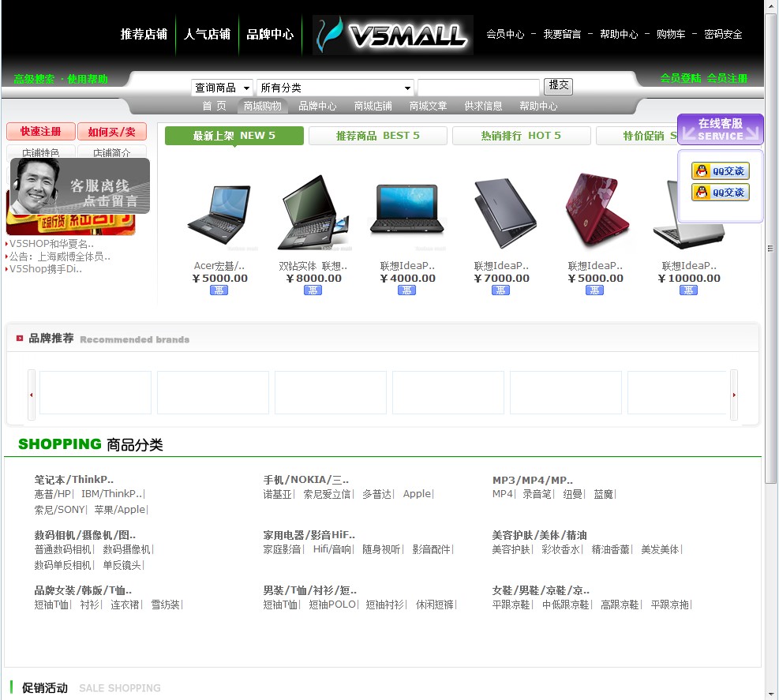Open notice 公告：上海威博全体员..
This screenshot has height=700, width=779.
(60, 256)
